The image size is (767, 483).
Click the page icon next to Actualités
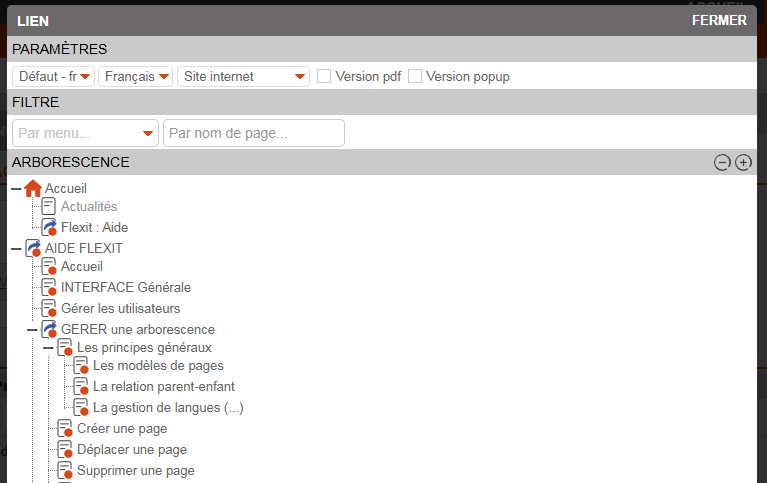[49, 207]
